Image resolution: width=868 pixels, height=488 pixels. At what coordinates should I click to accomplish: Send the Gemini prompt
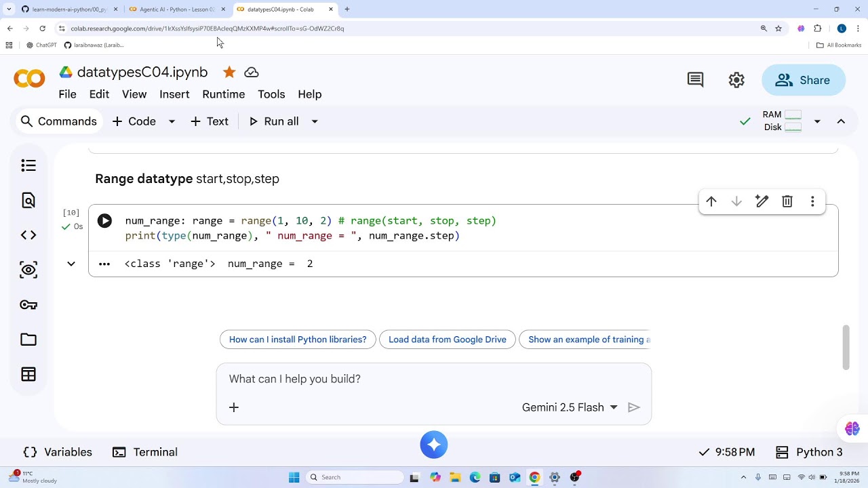pyautogui.click(x=634, y=407)
